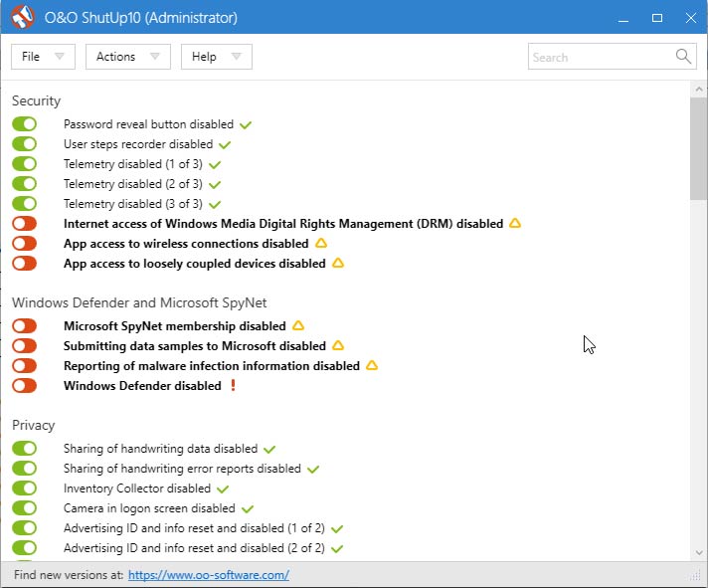Select the Microsoft SpyNet membership disabled label
The width and height of the screenshot is (708, 588).
point(175,326)
